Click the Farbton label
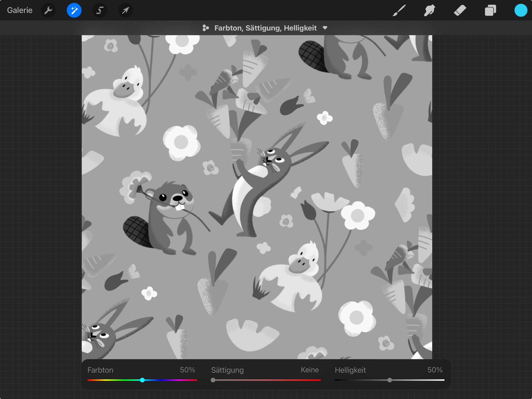 pos(100,370)
